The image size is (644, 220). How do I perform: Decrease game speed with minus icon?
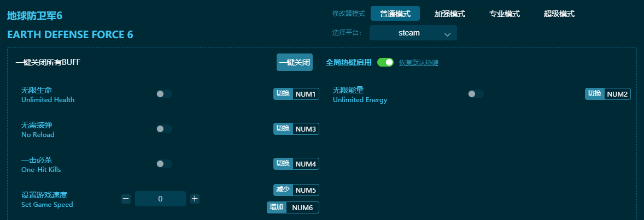(126, 199)
